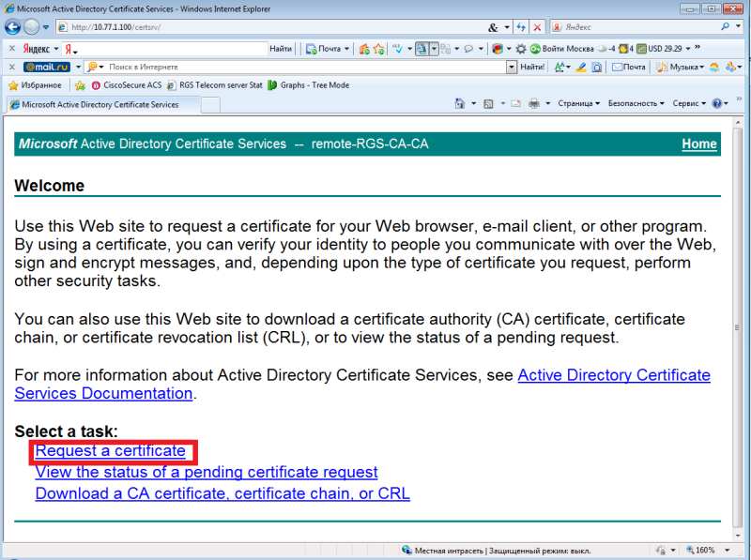Image resolution: width=751 pixels, height=560 pixels.
Task: Open RGS Telecom server Stat bookmark
Action: click(215, 85)
